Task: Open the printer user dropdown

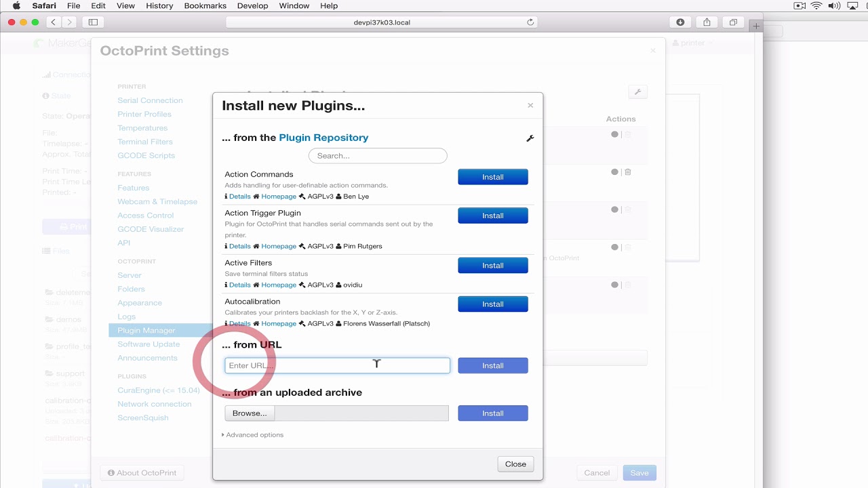Action: (692, 43)
